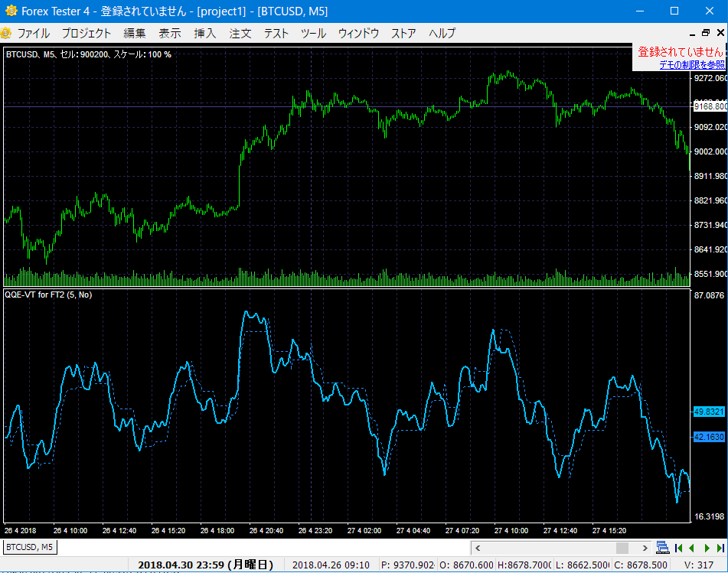Click the P: 9370.902 status bar field
This screenshot has width=728, height=573.
[x=408, y=565]
